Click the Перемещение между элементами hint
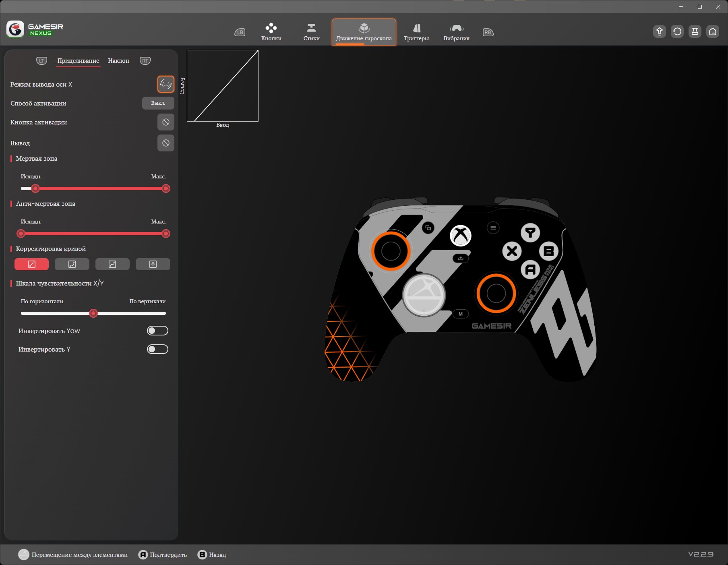This screenshot has height=565, width=728. (73, 555)
